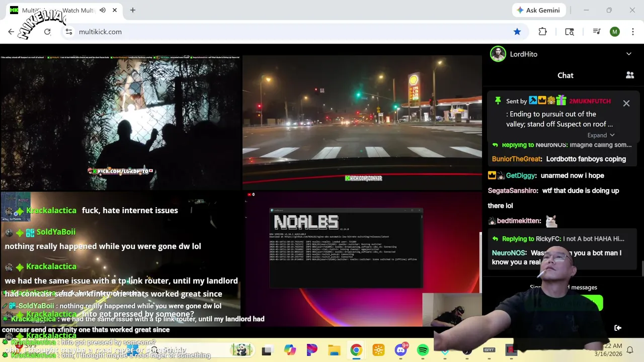Open the media controls toolbar icon
The width and height of the screenshot is (644, 362).
click(x=597, y=32)
